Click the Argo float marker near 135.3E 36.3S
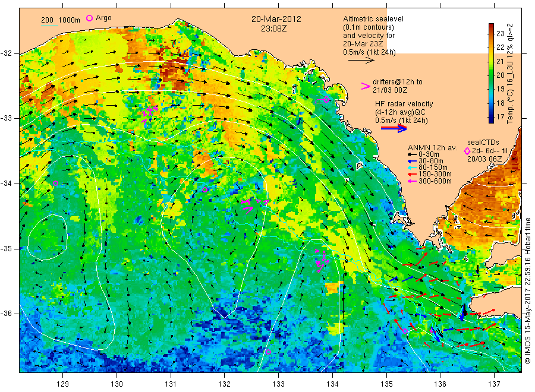Screen dimensions: 535x392 click(405, 331)
